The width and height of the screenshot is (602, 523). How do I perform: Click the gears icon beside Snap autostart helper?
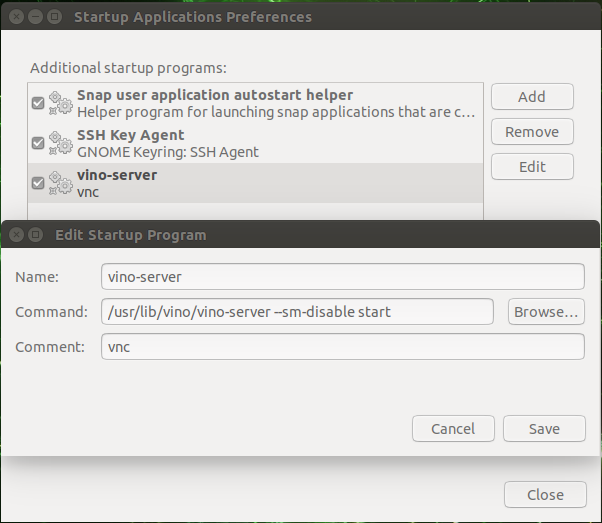61,103
